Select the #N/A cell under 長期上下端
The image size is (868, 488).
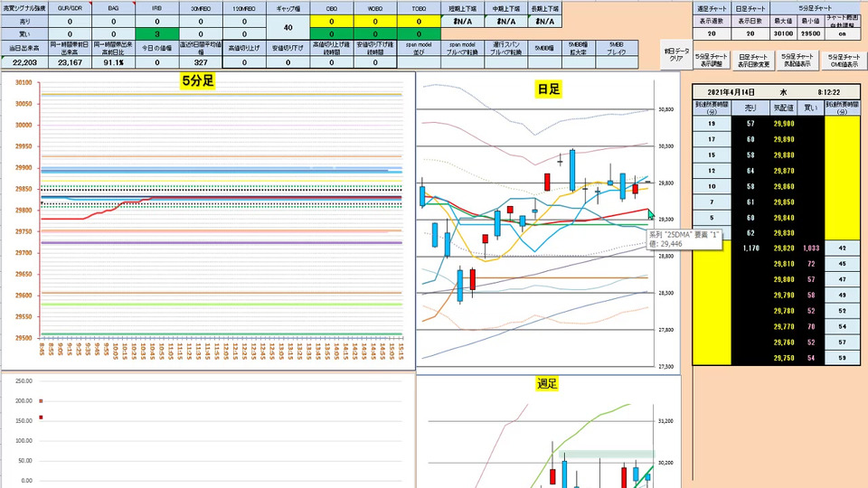(x=544, y=22)
